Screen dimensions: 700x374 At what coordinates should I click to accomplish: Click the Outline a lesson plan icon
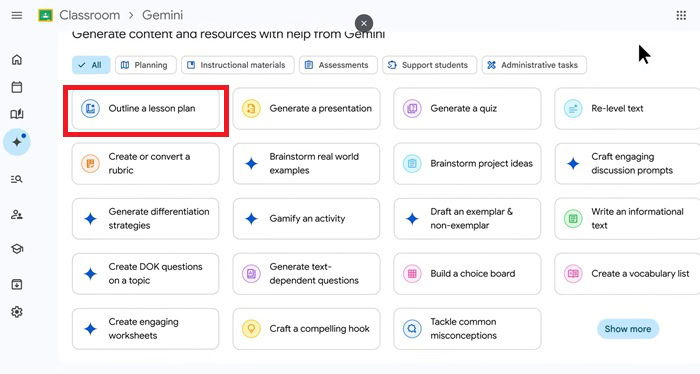[x=90, y=108]
